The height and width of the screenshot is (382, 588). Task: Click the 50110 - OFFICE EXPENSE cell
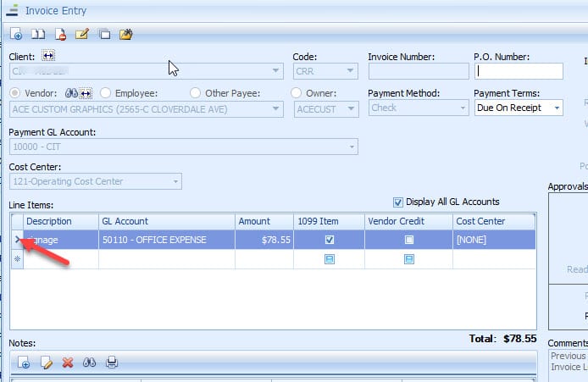(x=167, y=240)
